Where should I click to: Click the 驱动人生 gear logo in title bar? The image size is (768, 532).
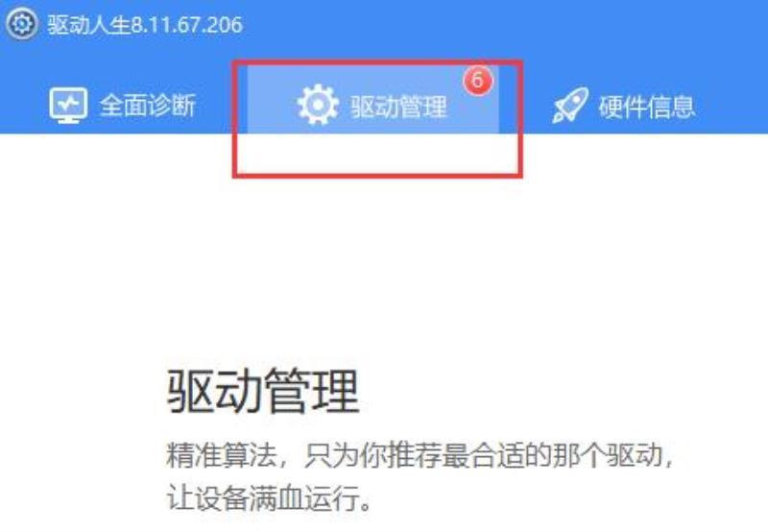22,23
